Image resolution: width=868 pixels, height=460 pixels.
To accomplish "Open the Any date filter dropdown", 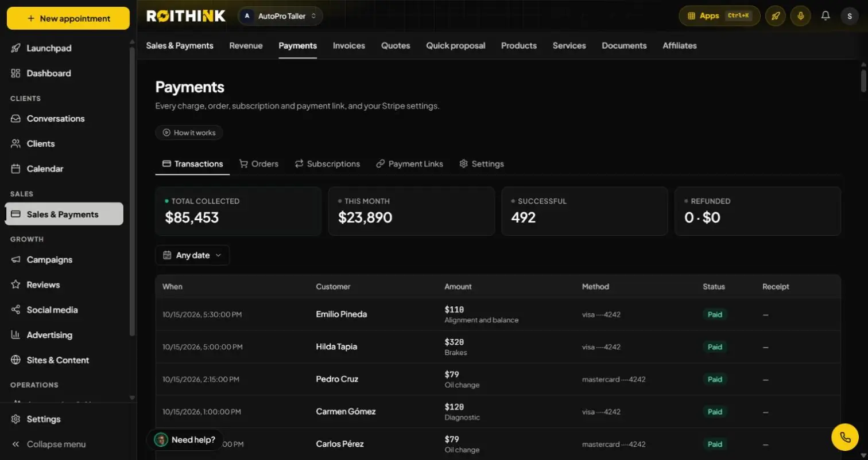I will (x=192, y=255).
